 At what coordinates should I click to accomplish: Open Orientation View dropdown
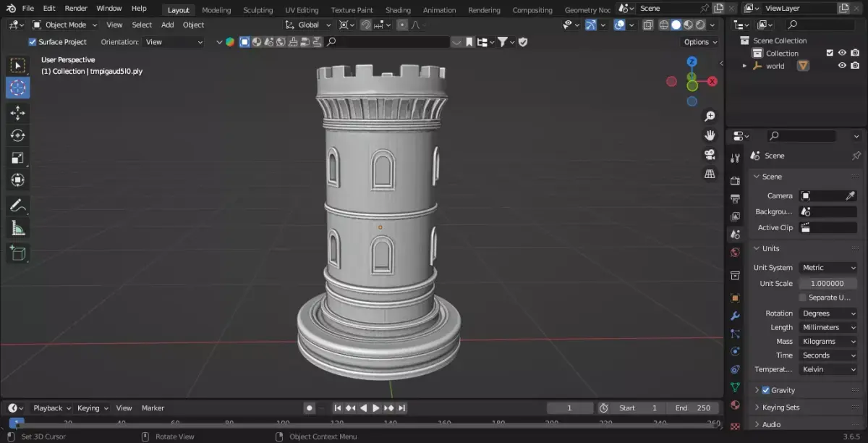coord(174,42)
